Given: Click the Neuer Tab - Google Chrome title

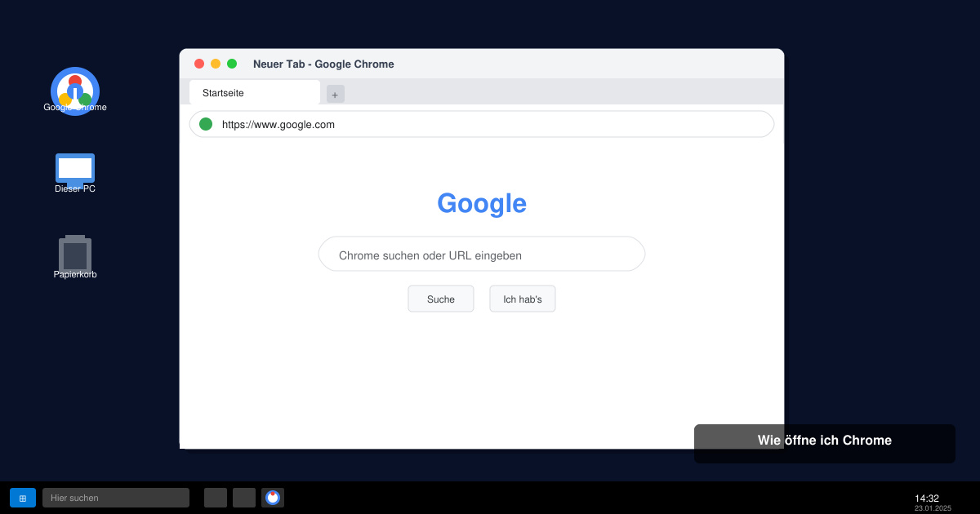Looking at the screenshot, I should (323, 64).
